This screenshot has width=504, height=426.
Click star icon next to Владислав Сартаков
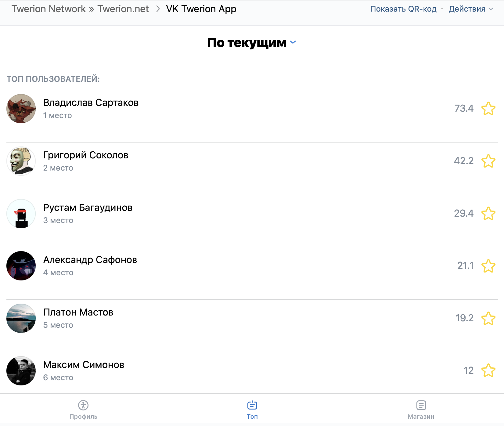click(488, 109)
